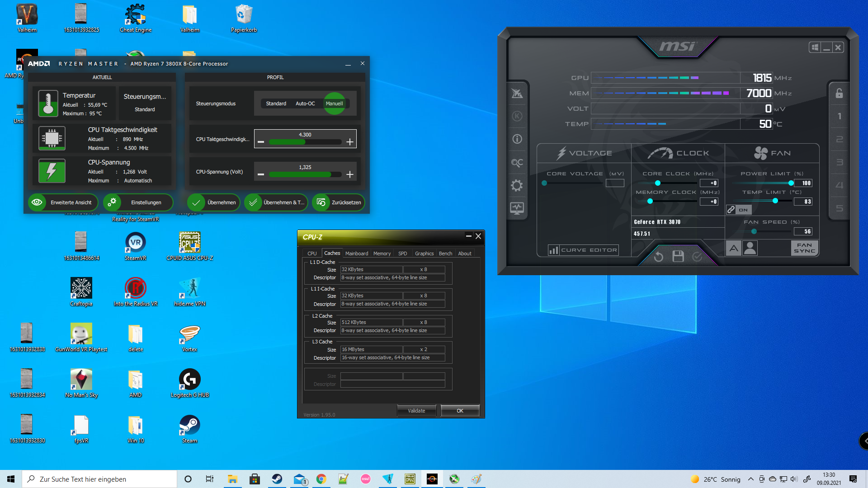Toggle automatic fan speed A button

tap(733, 248)
